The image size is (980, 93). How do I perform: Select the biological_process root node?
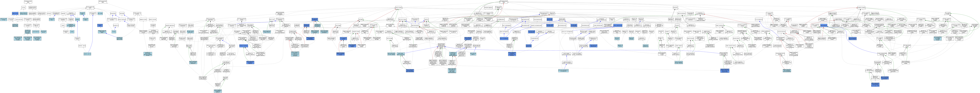click(504, 2)
